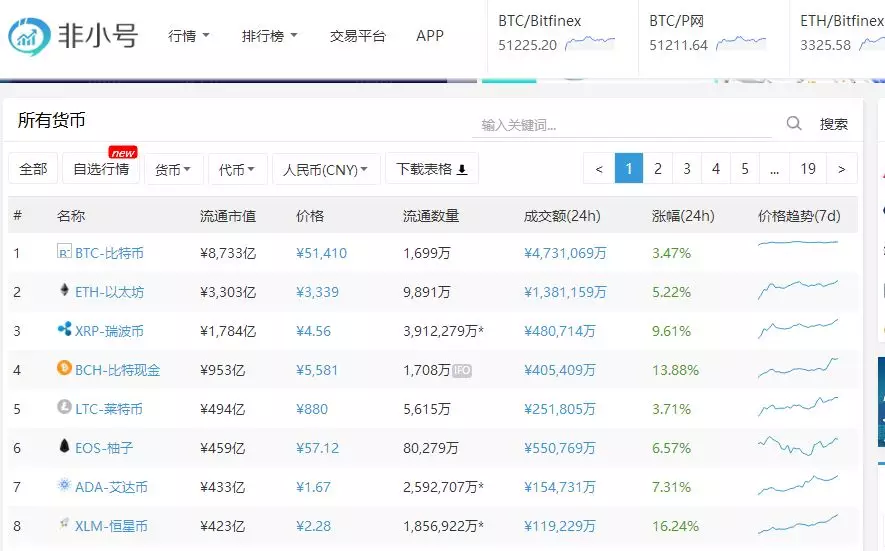Screen dimensions: 885x551
Task: Sort by 流通市值 column header
Action: pyautogui.click(x=228, y=216)
